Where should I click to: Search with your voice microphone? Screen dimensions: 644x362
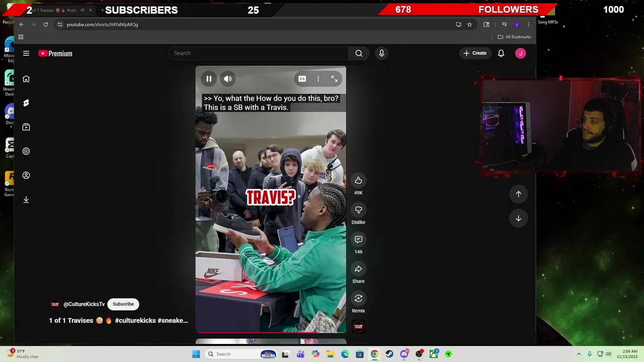pos(381,53)
